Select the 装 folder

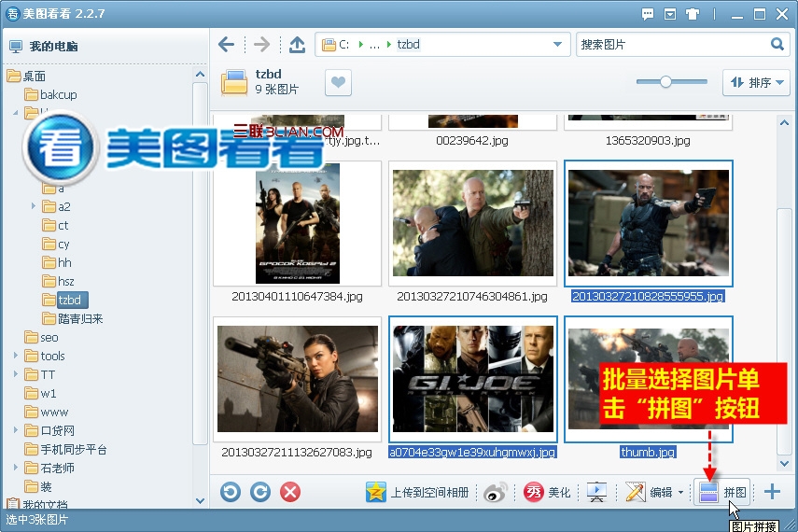click(x=38, y=486)
